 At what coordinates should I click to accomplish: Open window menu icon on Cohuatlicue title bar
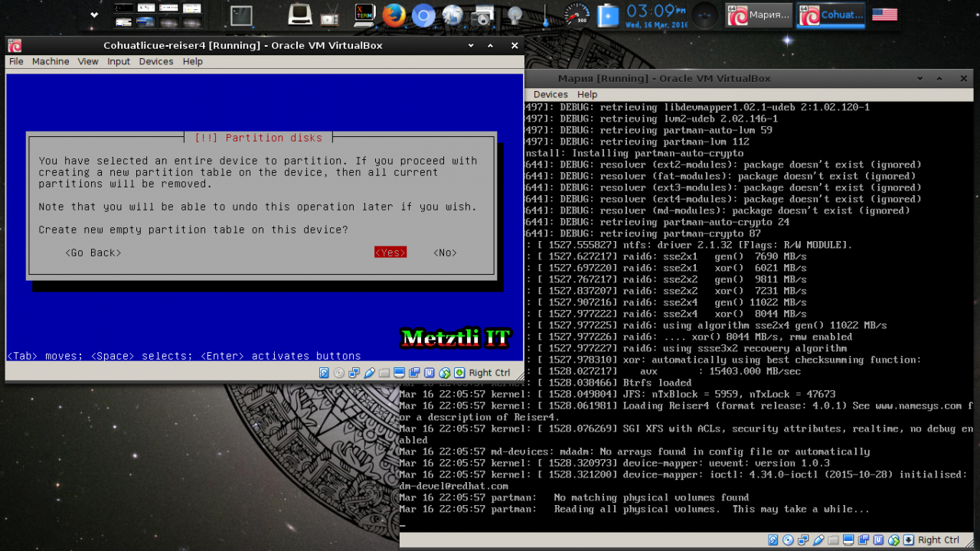click(x=15, y=45)
